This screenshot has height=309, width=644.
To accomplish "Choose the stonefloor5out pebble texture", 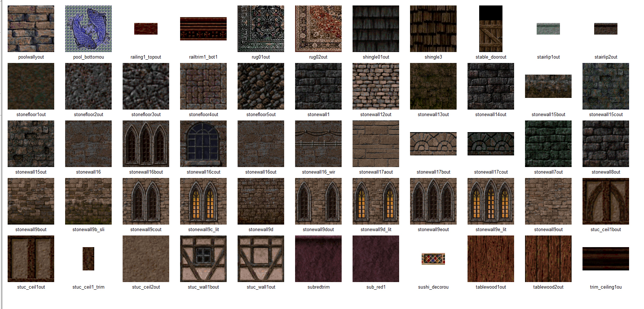I will (261, 86).
